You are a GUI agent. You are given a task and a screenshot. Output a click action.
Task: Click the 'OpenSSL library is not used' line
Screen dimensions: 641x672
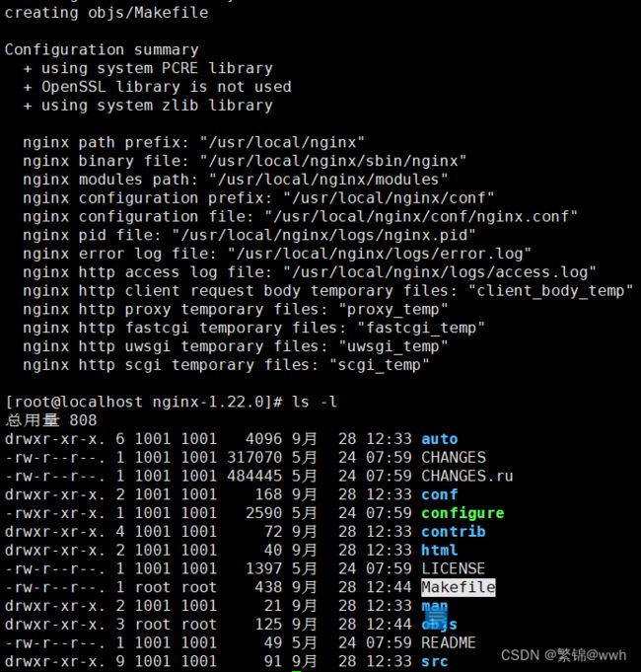click(x=166, y=87)
